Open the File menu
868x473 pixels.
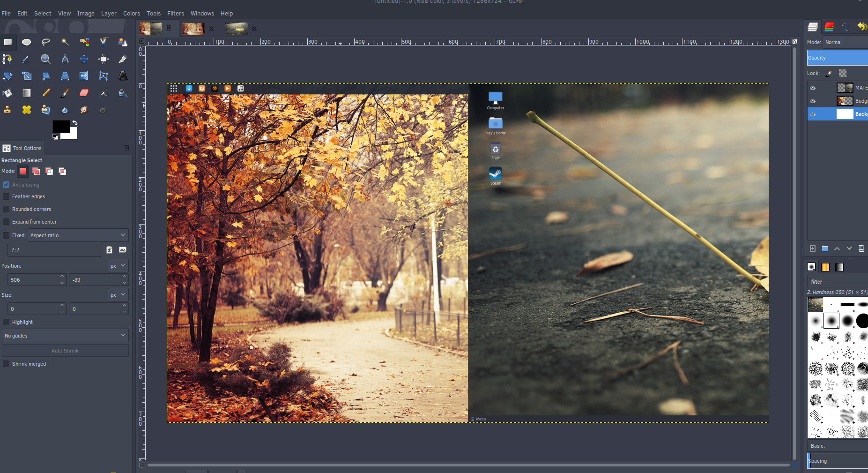tap(6, 14)
